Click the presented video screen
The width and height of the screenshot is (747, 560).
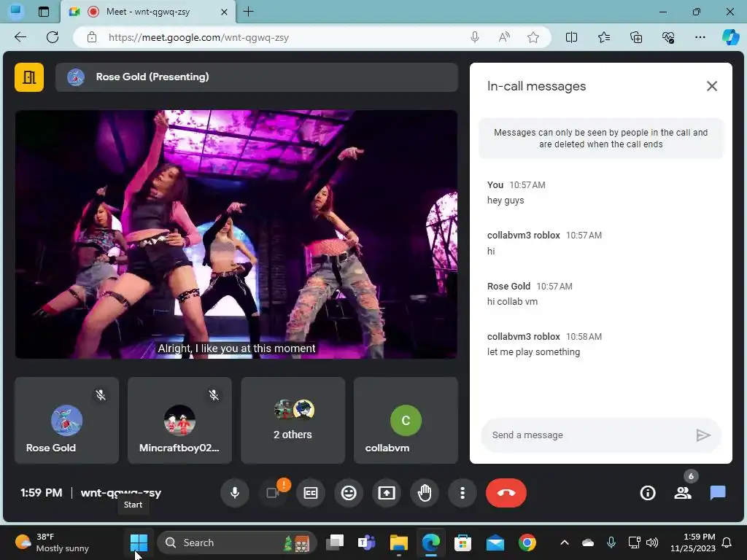[x=236, y=234]
